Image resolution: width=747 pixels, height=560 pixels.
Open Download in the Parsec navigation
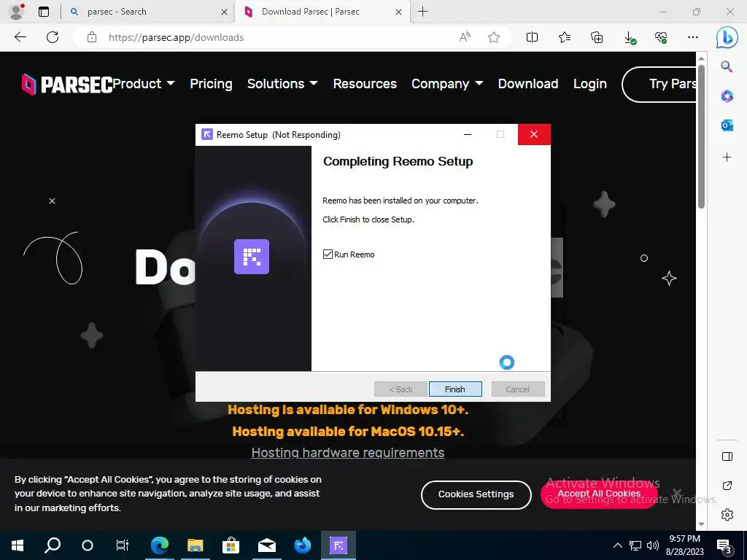528,84
